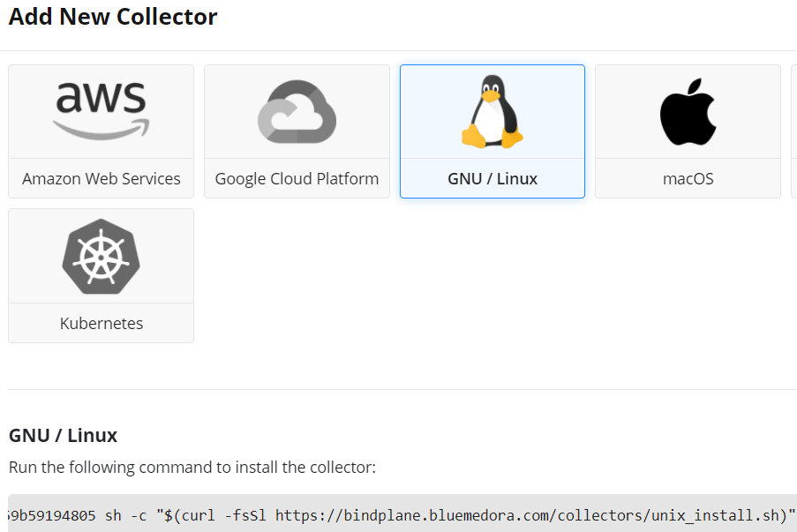Select the Apple logo icon
This screenshot has height=532, width=797.
(x=688, y=112)
